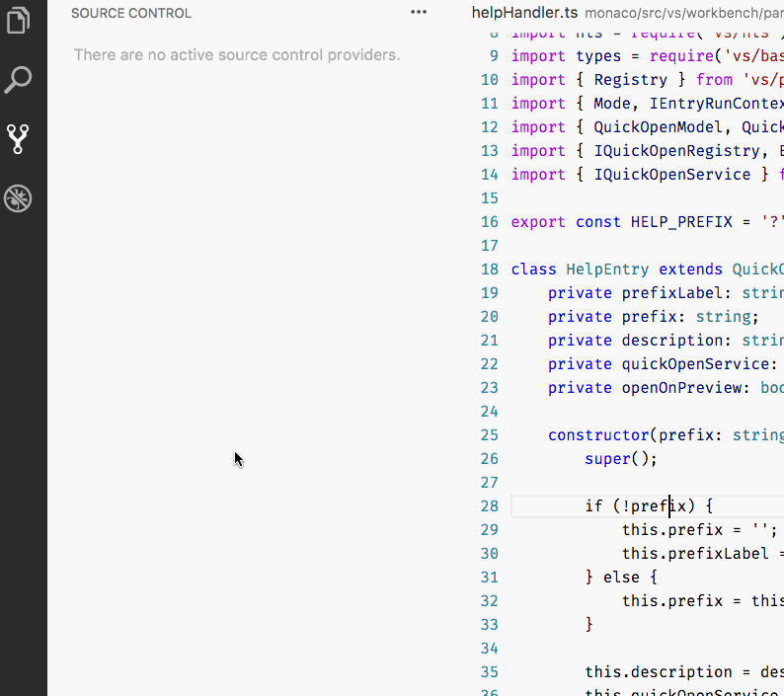Screen dimensions: 784x696
Task: Click 'QuickOpenModel' on line 12
Action: click(658, 127)
